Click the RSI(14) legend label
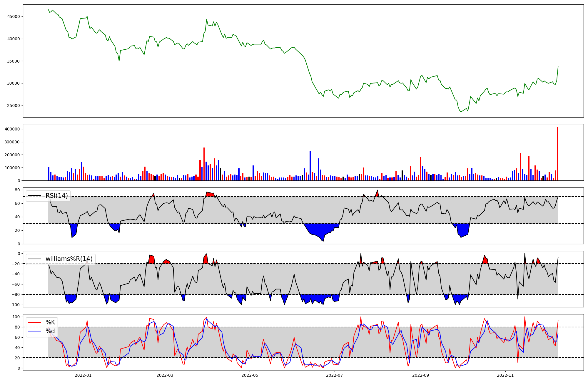Screen dimensions: 588x382 coord(56,196)
